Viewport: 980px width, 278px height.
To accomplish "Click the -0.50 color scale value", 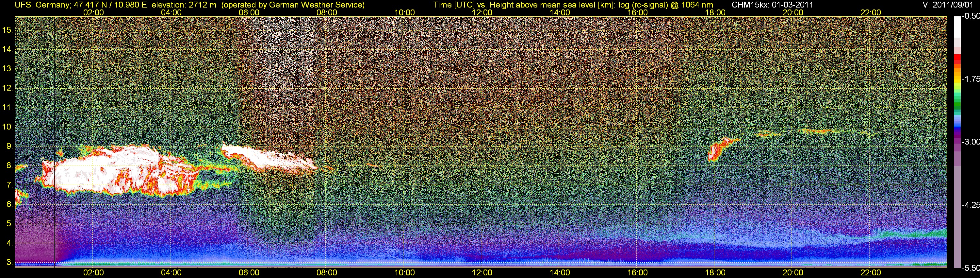I will 971,16.
